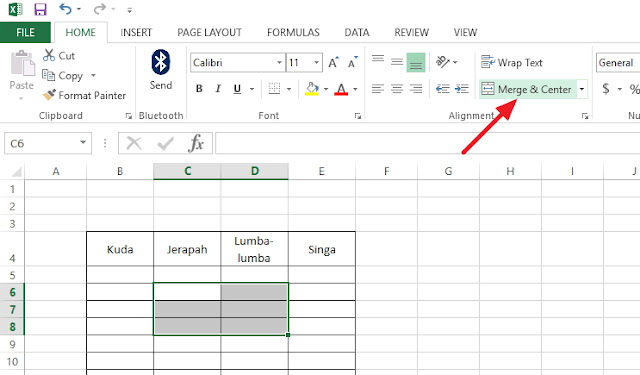Click the Redo arrow icon
640x375 pixels.
click(99, 9)
